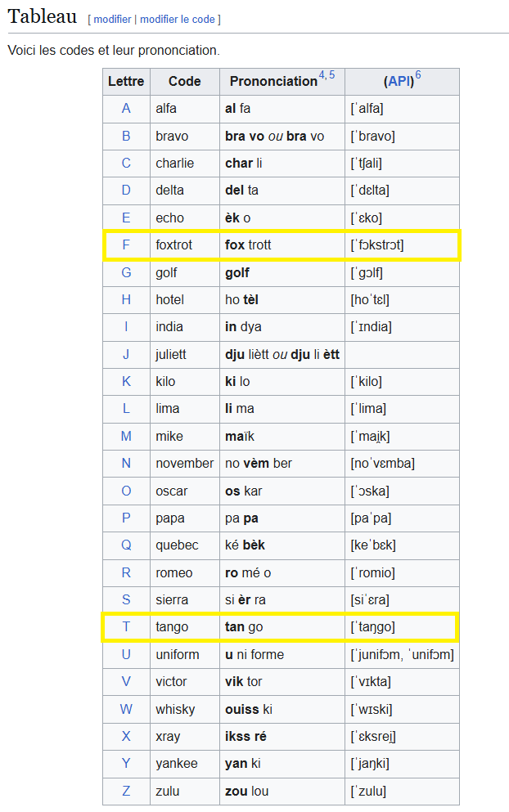Click the "tango" code cell
Image resolution: width=509 pixels, height=812 pixels.
(172, 626)
